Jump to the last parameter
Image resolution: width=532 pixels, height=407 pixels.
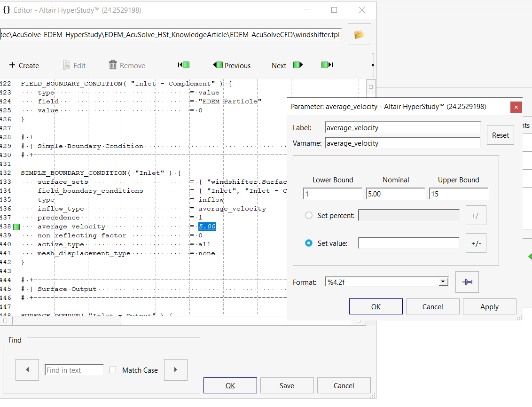(327, 65)
